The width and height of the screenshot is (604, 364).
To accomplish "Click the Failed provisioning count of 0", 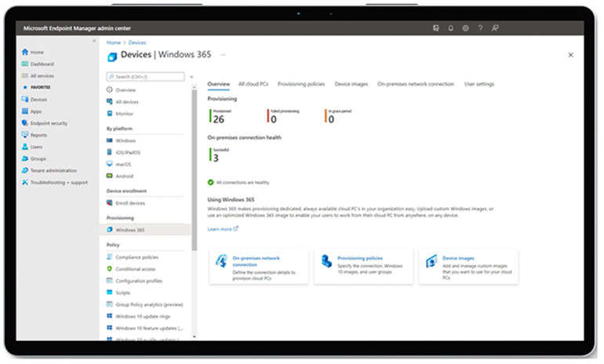I will click(274, 119).
